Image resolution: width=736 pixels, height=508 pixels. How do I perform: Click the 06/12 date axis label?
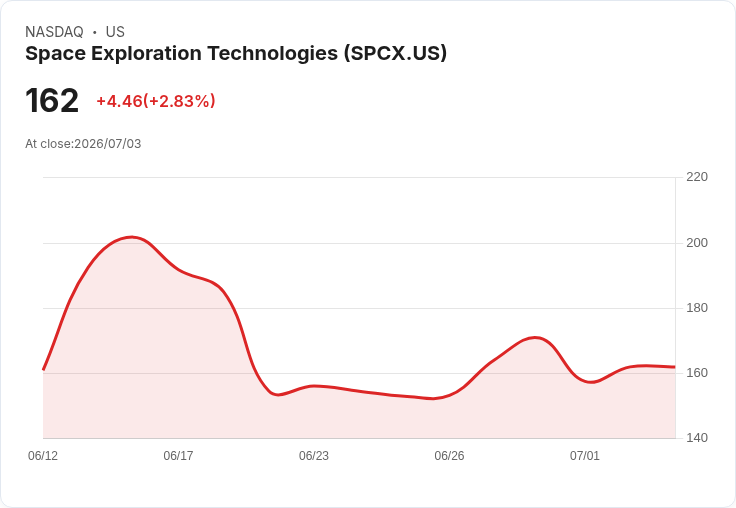[43, 455]
